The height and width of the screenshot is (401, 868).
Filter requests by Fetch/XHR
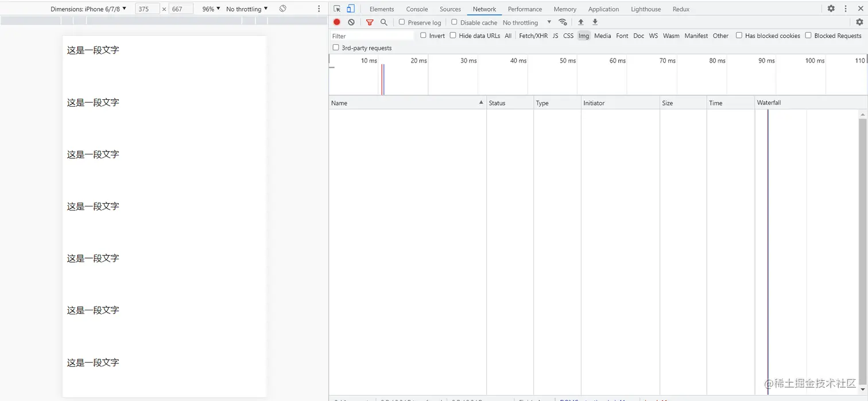533,36
